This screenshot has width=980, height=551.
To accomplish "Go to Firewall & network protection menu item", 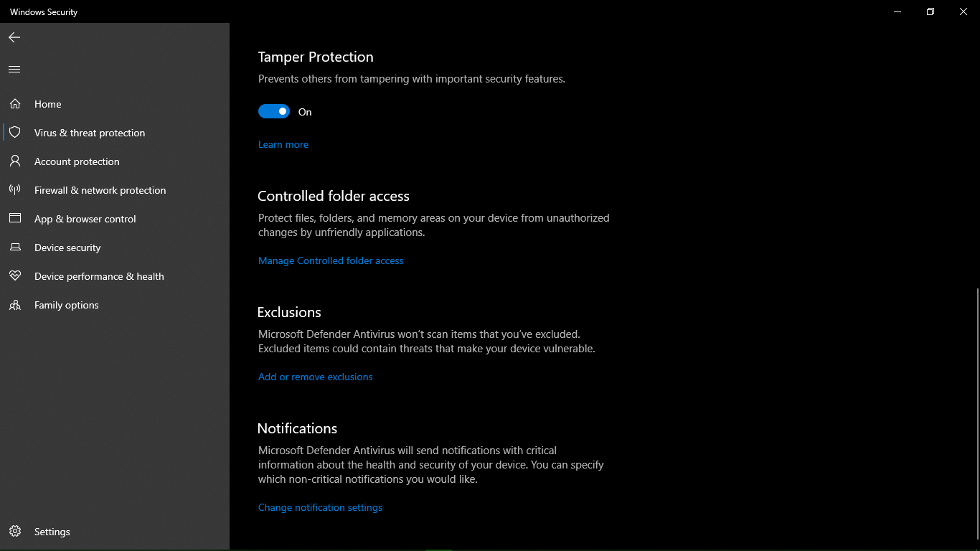I will pyautogui.click(x=115, y=190).
